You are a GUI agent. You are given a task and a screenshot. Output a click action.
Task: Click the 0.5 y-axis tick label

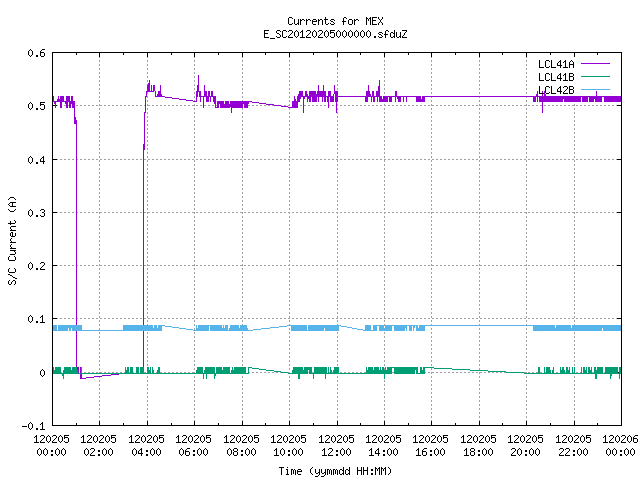coord(36,106)
